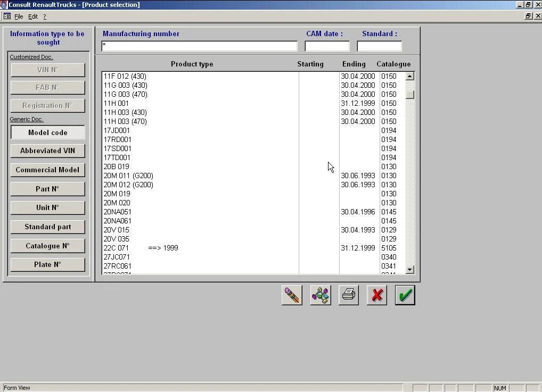Image resolution: width=542 pixels, height=392 pixels.
Task: Select row 20NA061
Action: point(253,221)
